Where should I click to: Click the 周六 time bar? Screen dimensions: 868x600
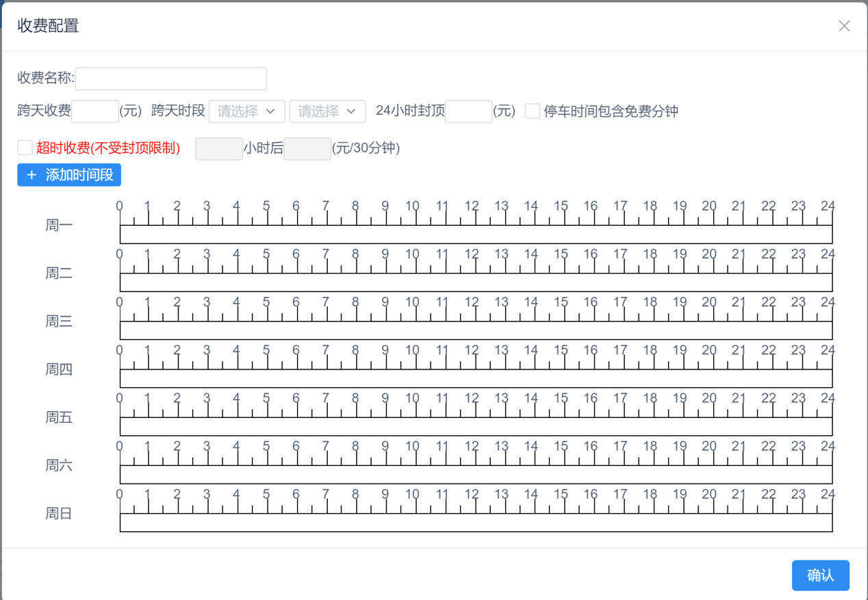click(476, 474)
